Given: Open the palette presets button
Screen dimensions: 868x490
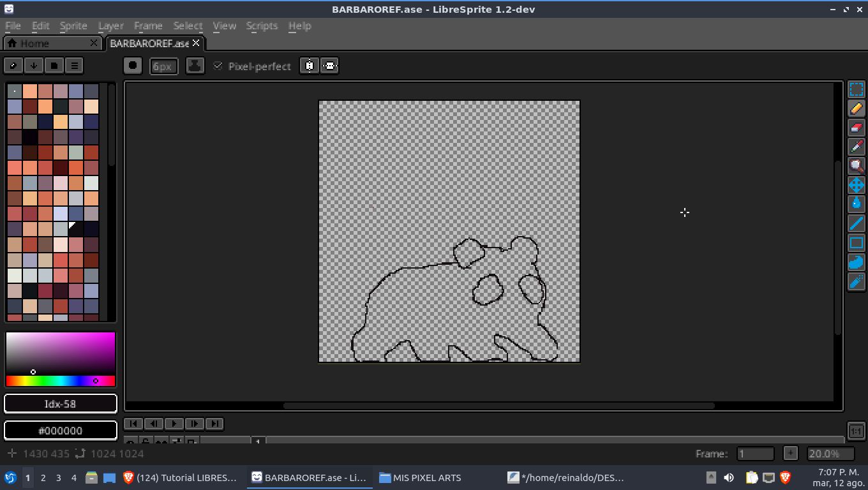Looking at the screenshot, I should tap(54, 65).
